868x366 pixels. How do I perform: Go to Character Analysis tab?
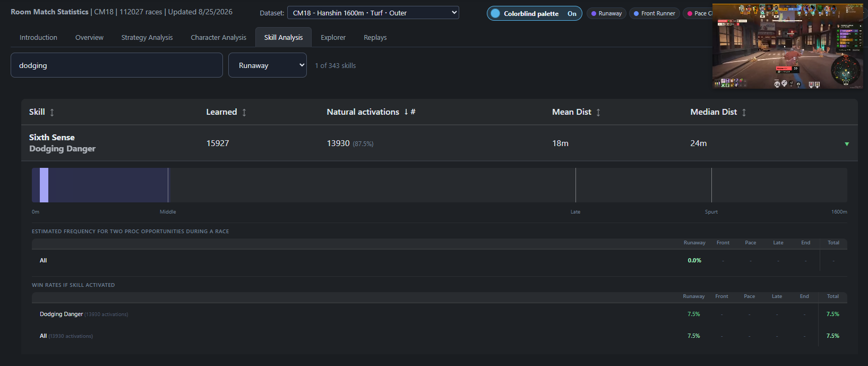pyautogui.click(x=218, y=38)
